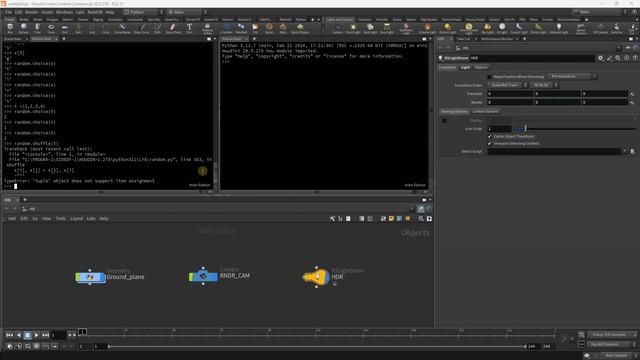The width and height of the screenshot is (640, 360).
Task: Open the Pre-transform dropdown
Action: [572, 76]
